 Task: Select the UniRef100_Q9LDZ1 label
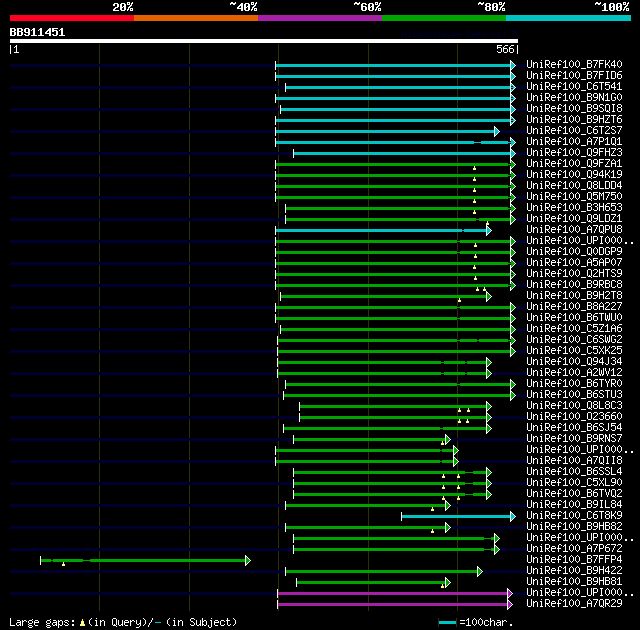pyautogui.click(x=574, y=219)
